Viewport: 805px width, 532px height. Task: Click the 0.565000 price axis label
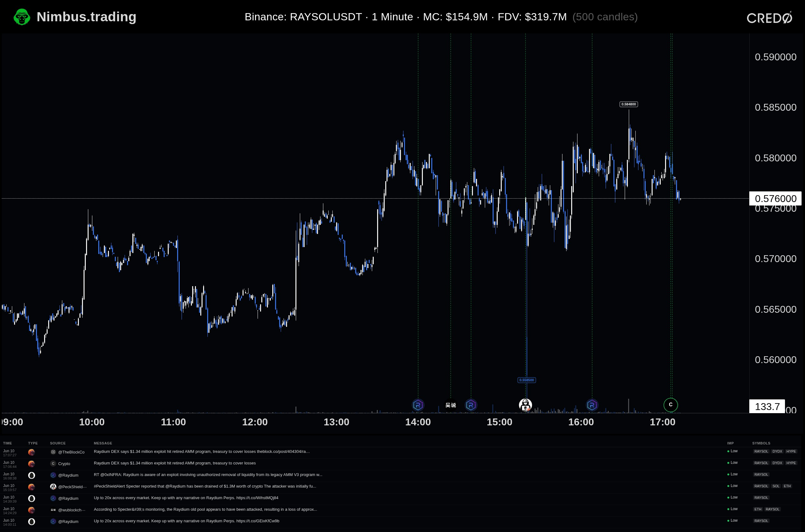pos(776,309)
